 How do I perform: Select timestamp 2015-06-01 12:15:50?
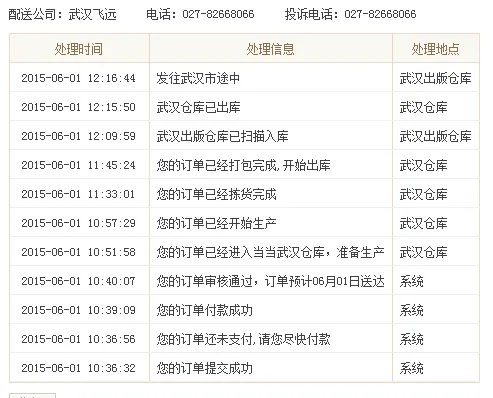pyautogui.click(x=79, y=107)
